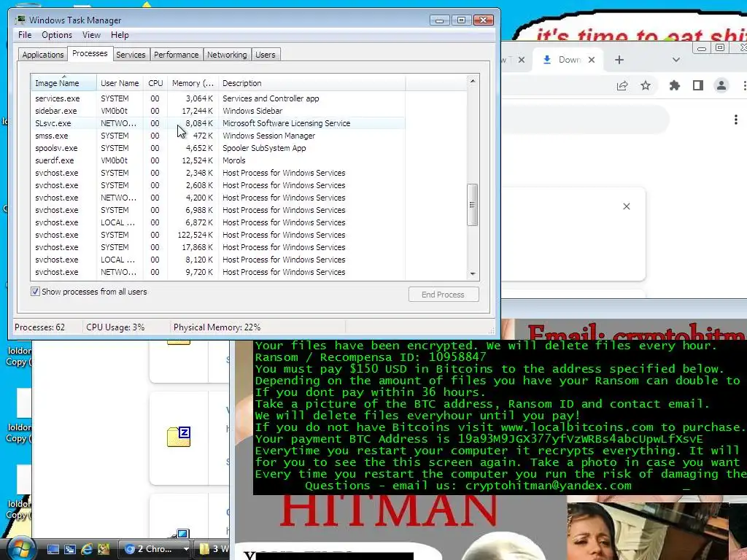Open Chrome profile avatar icon
747x560 pixels.
pos(721,86)
